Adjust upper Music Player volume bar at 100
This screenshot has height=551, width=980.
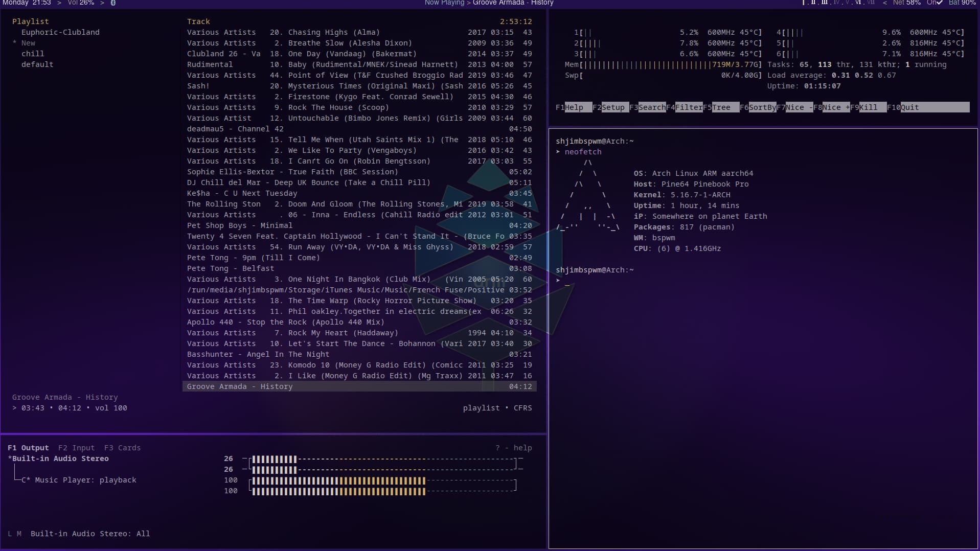tap(383, 480)
